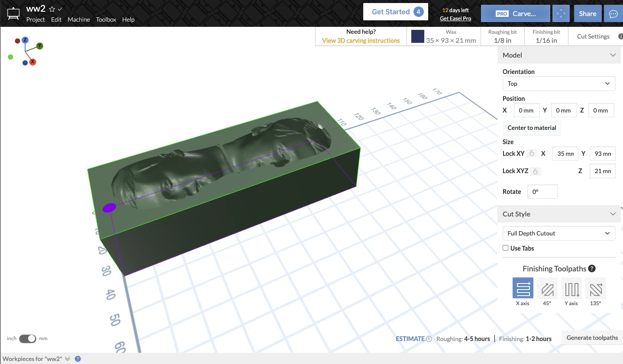Screen dimensions: 623x364
Task: Click the Cut Settings info icon
Action: pos(620,36)
